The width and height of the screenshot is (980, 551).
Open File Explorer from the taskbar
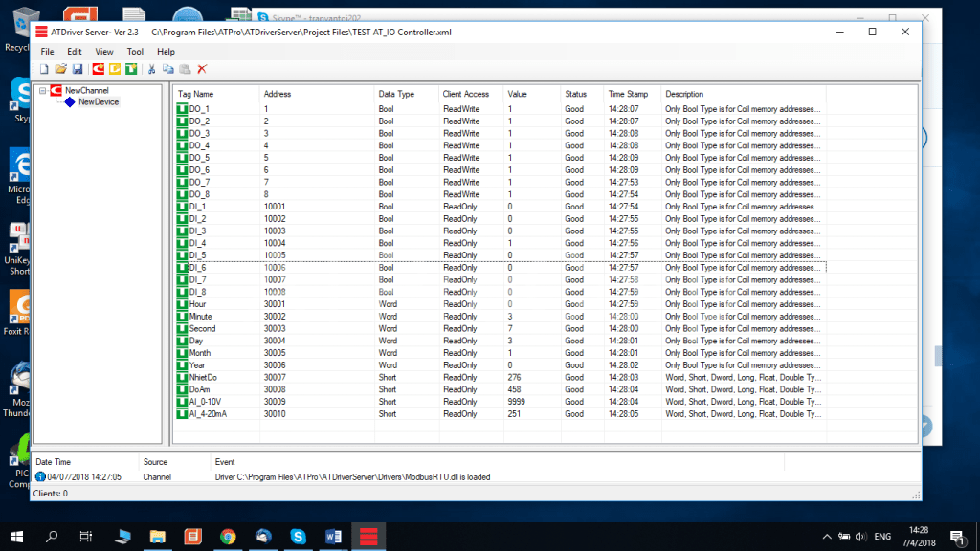[158, 537]
